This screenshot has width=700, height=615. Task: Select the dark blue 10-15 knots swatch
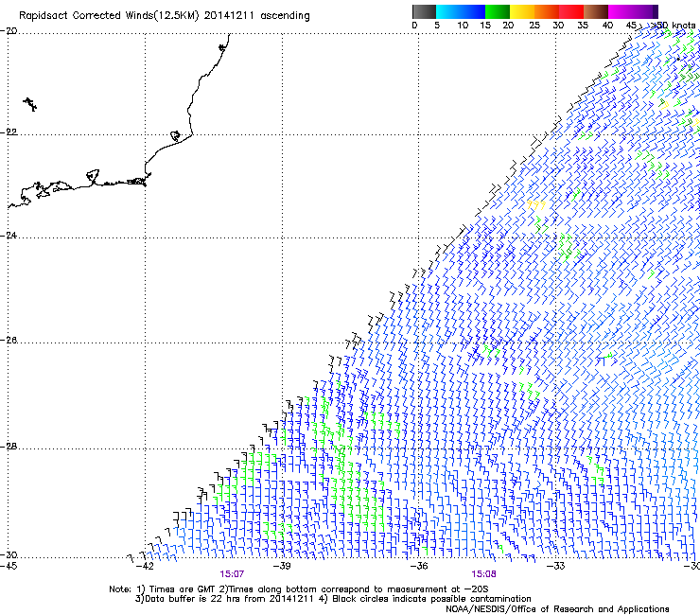473,11
